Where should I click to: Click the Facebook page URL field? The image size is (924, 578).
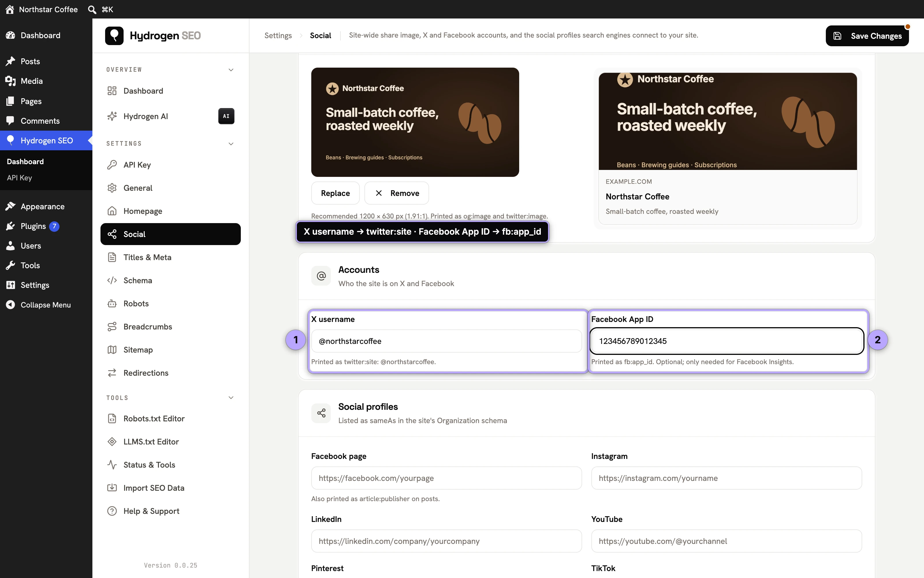[446, 478]
